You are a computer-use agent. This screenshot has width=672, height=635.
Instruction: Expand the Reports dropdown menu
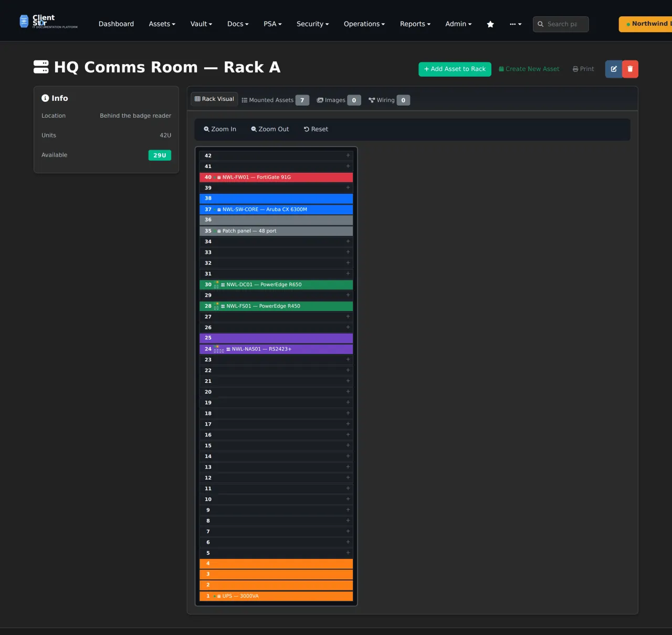coord(415,24)
